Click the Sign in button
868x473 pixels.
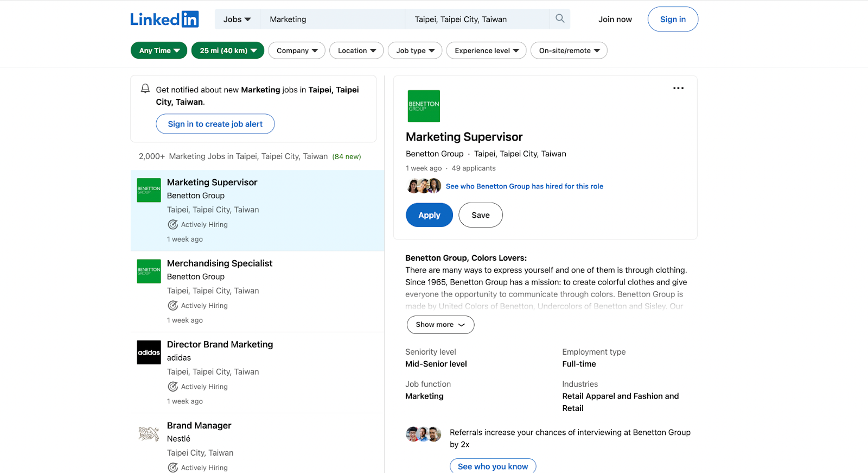673,19
